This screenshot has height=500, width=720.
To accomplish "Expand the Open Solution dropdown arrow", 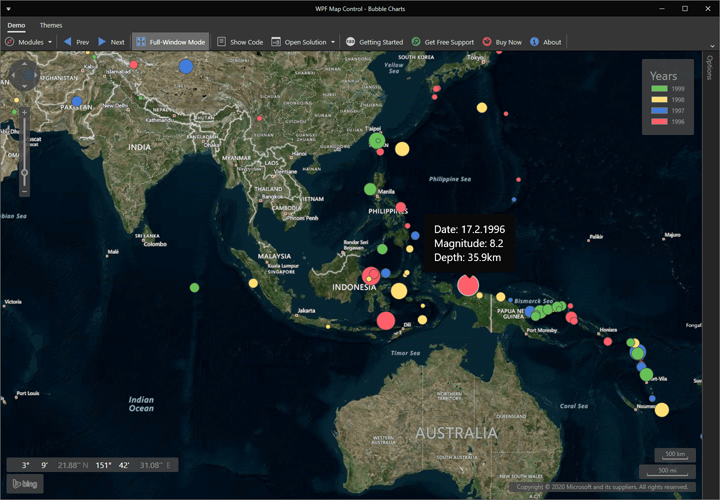I will pos(333,42).
